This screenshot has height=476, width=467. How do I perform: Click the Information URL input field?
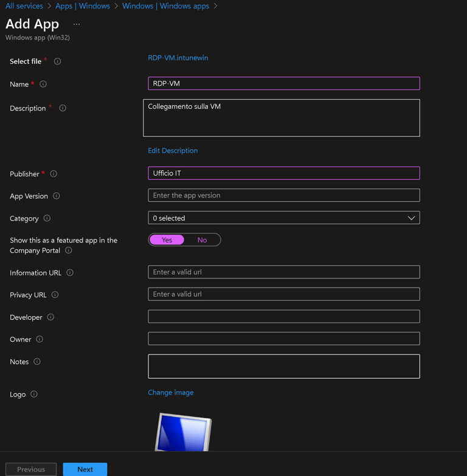click(284, 272)
